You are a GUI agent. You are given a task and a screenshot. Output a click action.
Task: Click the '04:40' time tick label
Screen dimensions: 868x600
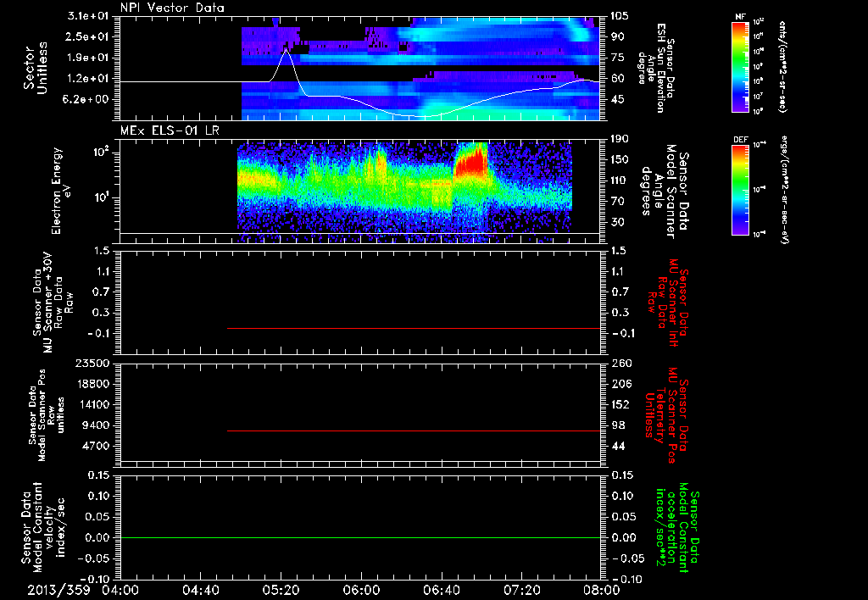(200, 590)
